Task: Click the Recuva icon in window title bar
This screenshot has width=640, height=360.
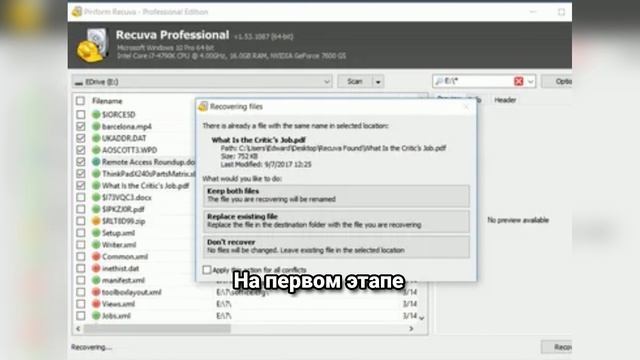Action: (x=77, y=12)
